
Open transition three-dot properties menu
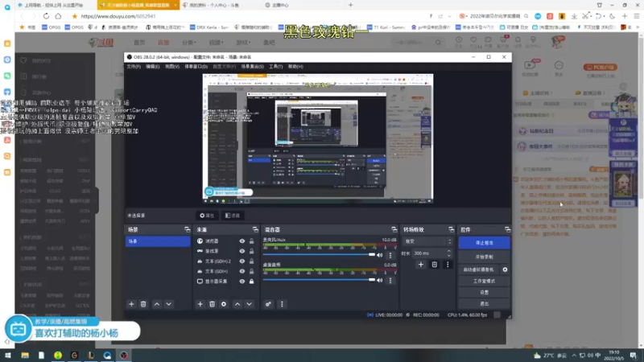coord(448,265)
